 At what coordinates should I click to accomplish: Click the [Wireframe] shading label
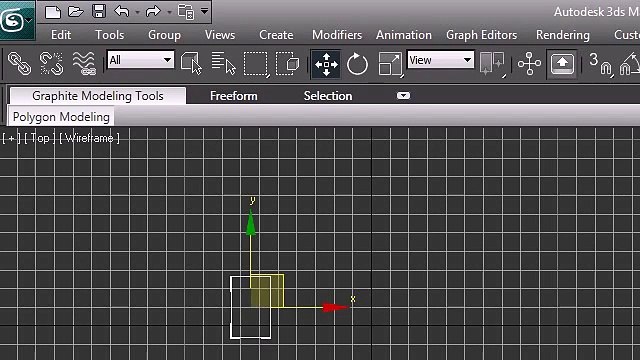[x=89, y=138]
